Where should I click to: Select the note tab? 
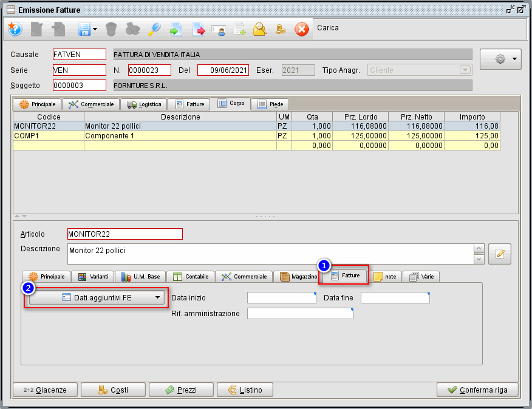(384, 276)
